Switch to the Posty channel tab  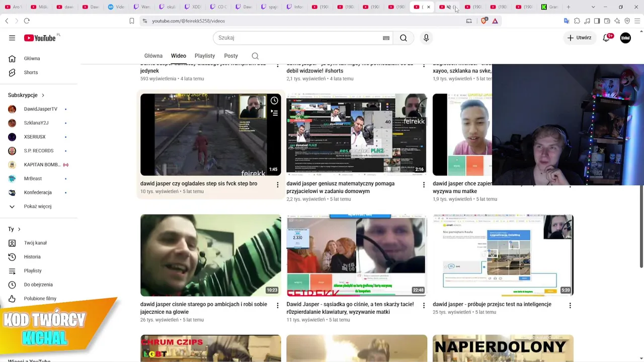231,56
